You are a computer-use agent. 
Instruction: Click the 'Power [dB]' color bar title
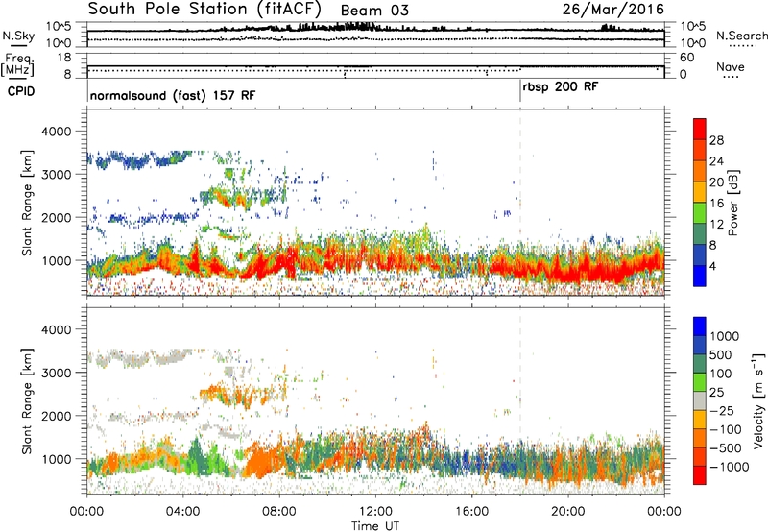pos(732,203)
